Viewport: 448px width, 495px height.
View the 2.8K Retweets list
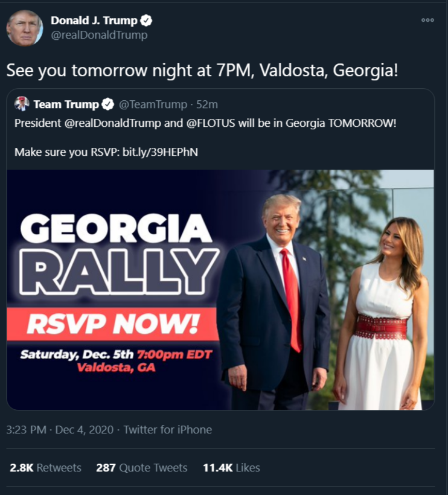(x=45, y=468)
